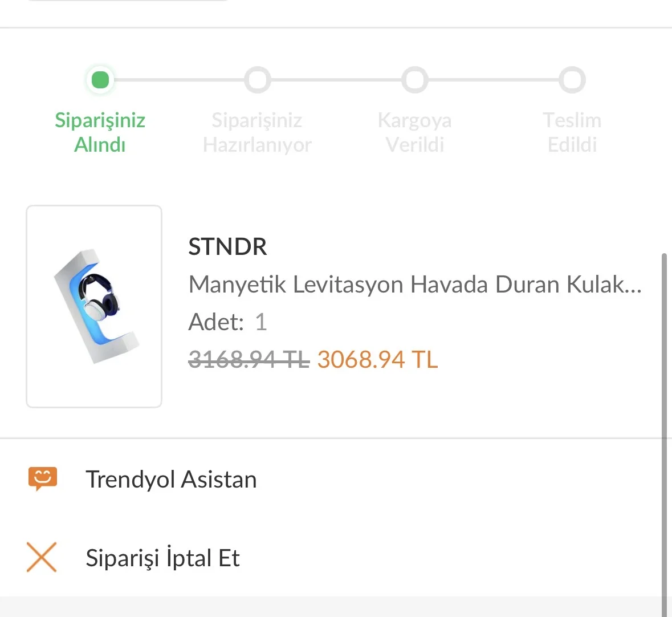Tap the orange Trendyol Asistan chat icon
Viewport: 672px width, 617px height.
click(43, 479)
